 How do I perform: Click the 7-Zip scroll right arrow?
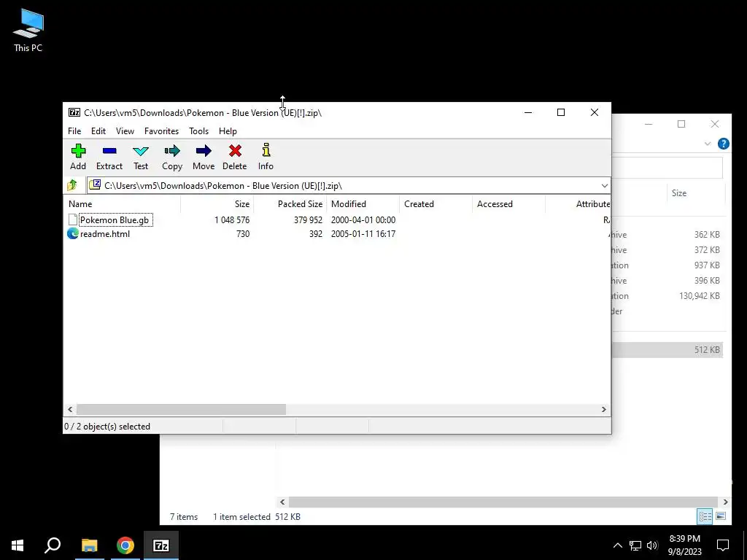[x=603, y=409]
